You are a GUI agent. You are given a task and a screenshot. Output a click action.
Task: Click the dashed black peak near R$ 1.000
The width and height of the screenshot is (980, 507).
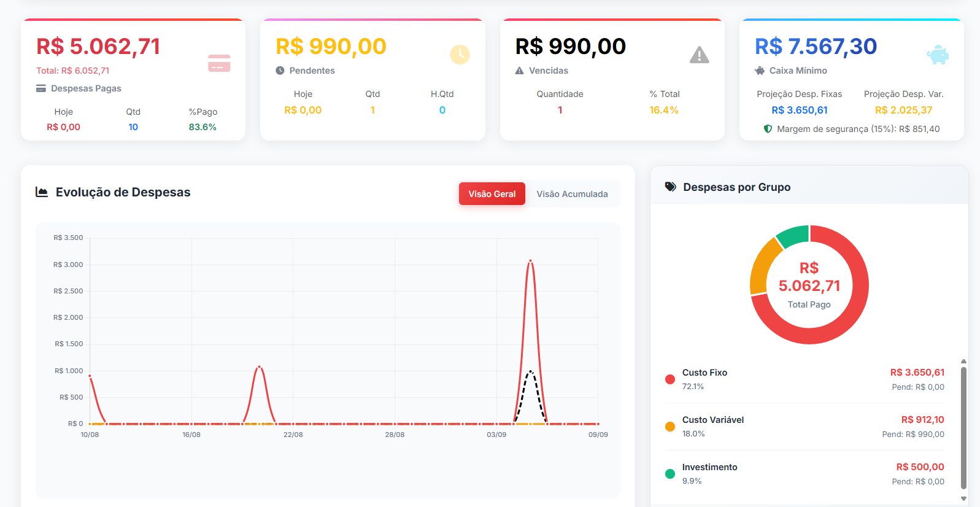[x=530, y=371]
